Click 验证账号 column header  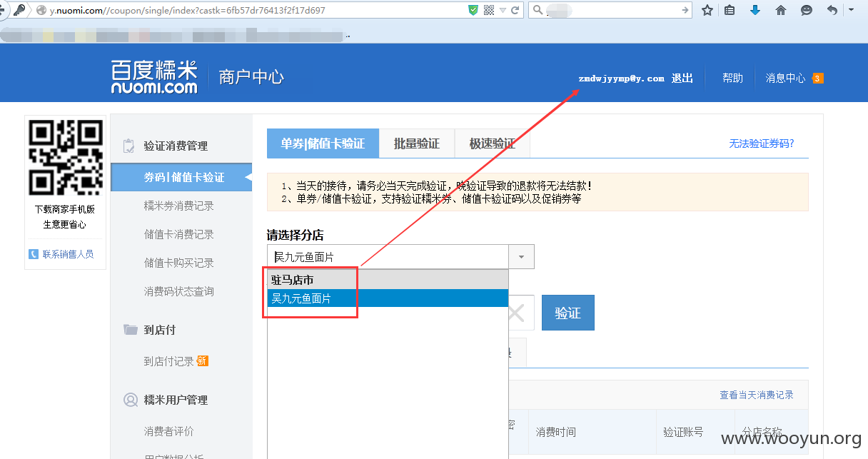(x=683, y=432)
